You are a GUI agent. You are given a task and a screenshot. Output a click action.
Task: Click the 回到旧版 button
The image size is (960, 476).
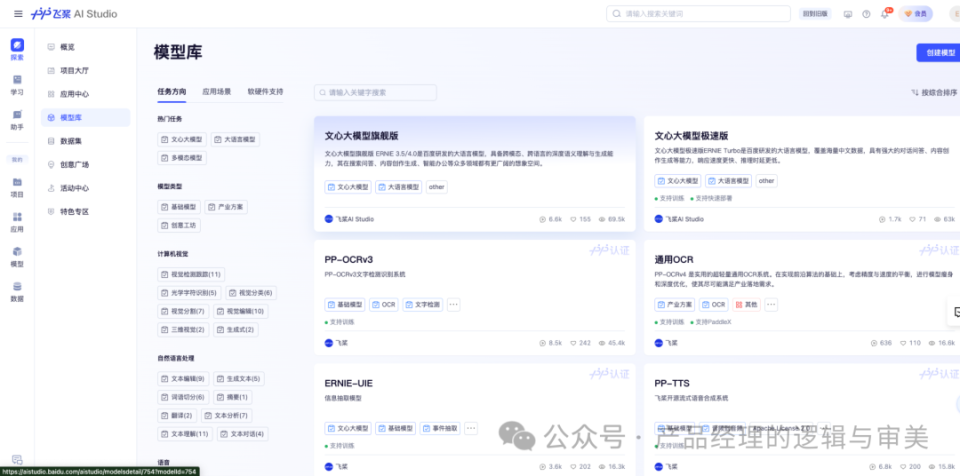[x=815, y=14]
